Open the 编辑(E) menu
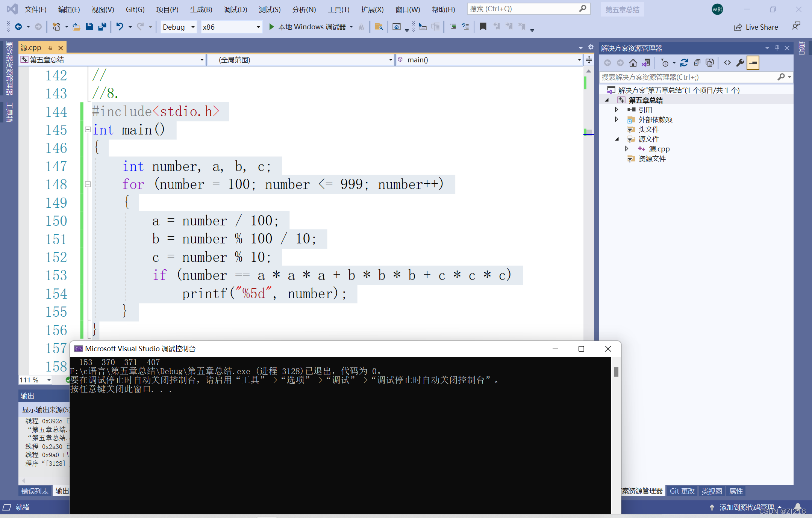This screenshot has height=518, width=812. coord(69,9)
